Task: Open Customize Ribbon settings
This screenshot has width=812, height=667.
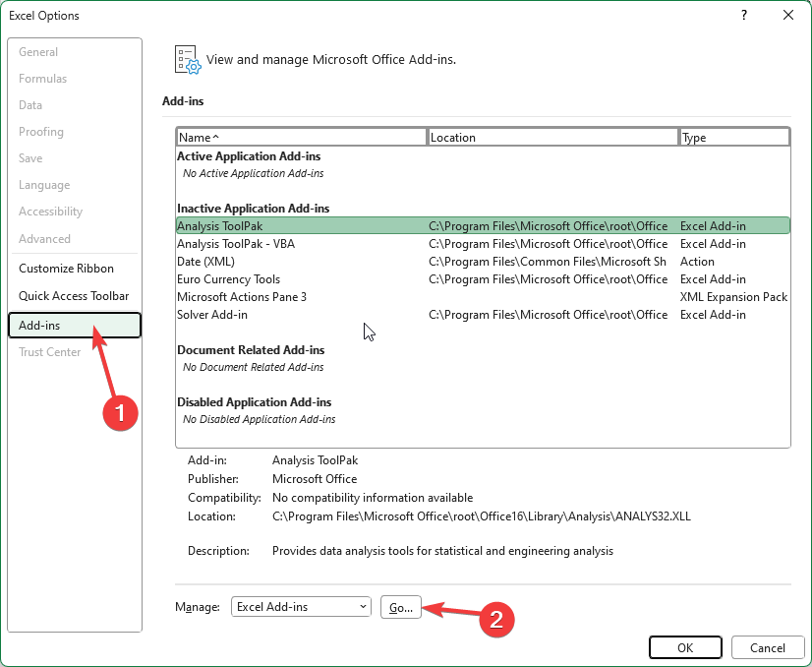Action: (x=66, y=269)
